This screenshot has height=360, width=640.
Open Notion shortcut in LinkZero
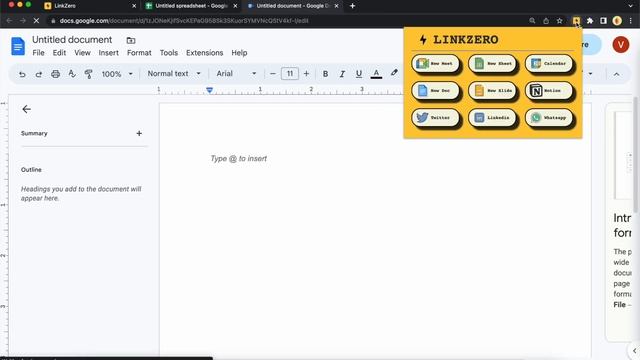point(549,91)
